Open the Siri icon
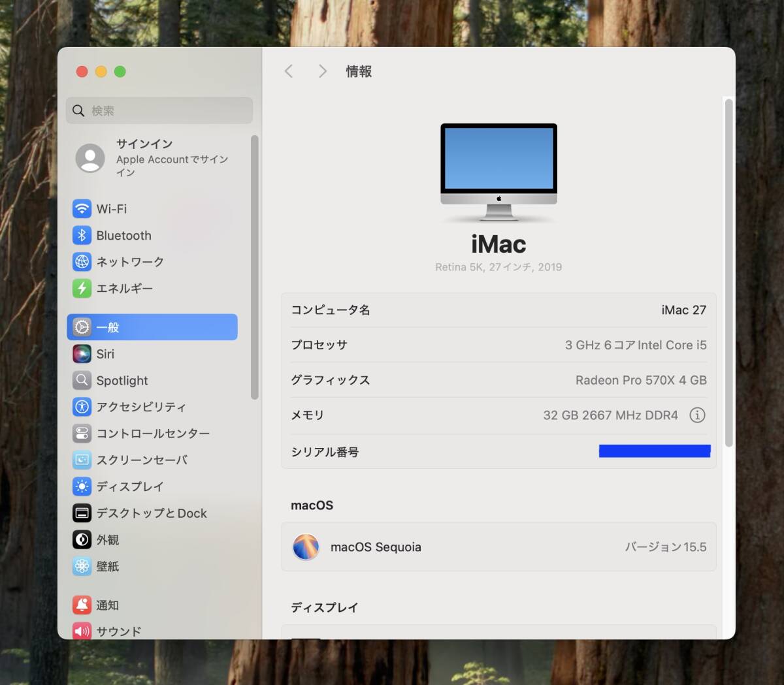Viewport: 784px width, 685px height. [82, 354]
